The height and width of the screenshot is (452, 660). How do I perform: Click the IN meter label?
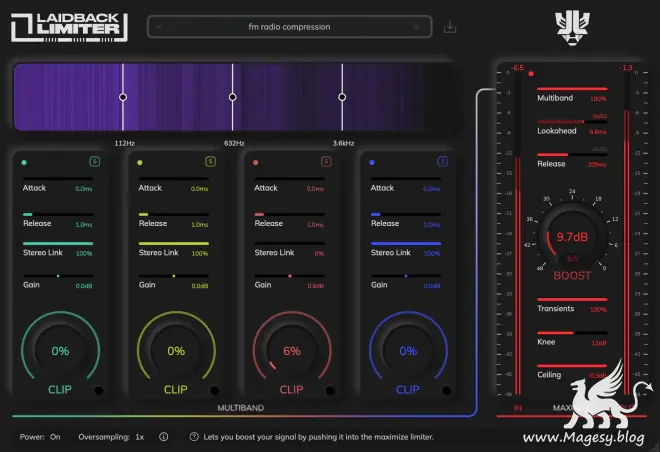[x=518, y=408]
